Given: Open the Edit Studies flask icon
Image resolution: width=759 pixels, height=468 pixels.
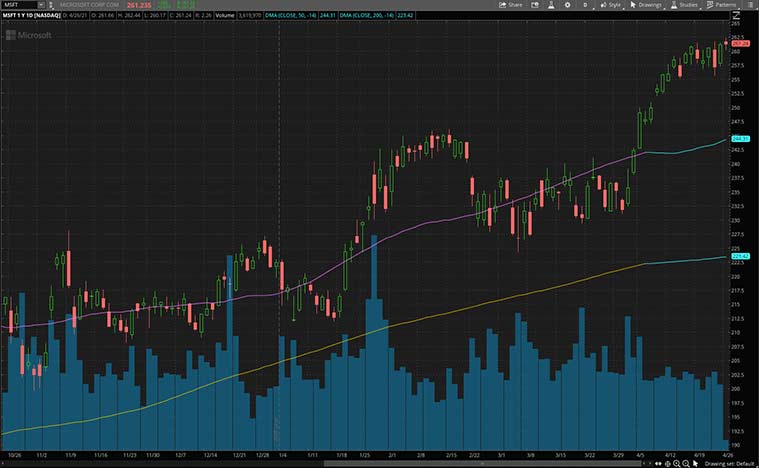Looking at the screenshot, I should [551, 5].
